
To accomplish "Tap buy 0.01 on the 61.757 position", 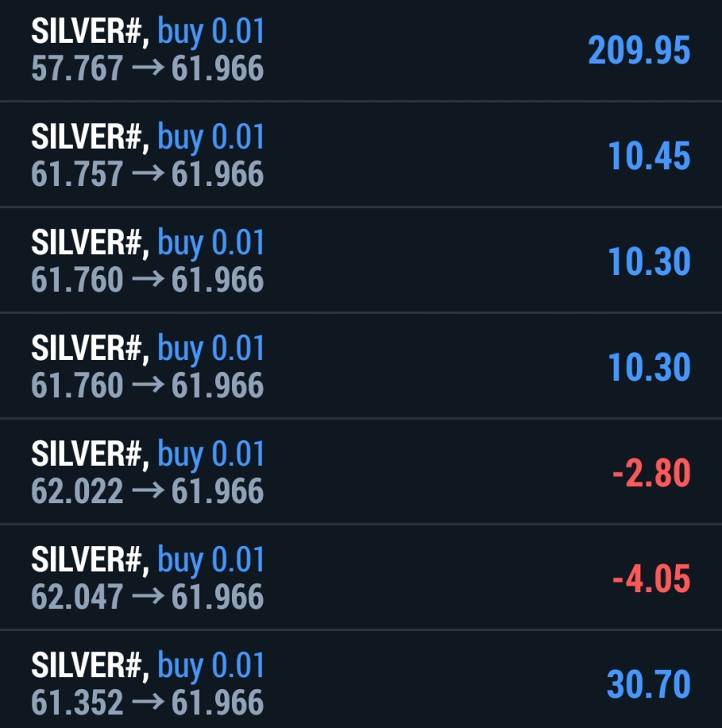I will tap(211, 138).
